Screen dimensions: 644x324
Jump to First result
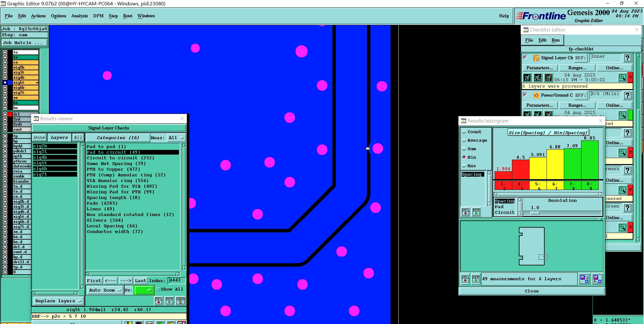[94, 281]
